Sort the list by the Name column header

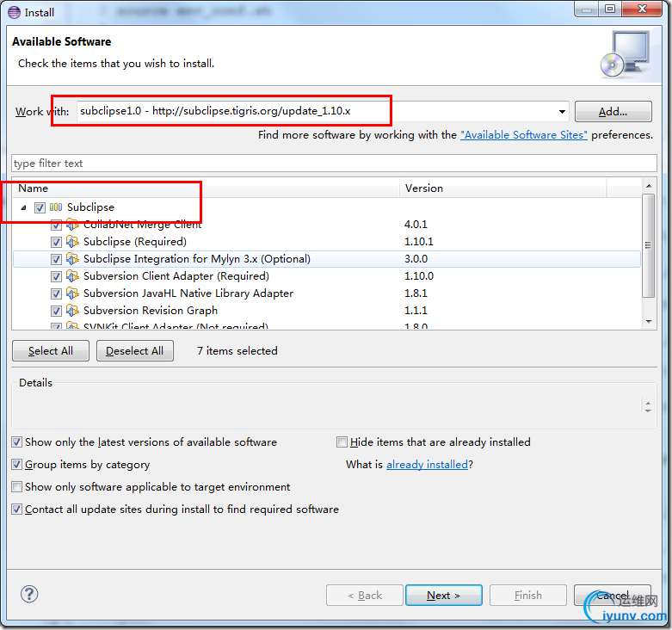point(206,188)
